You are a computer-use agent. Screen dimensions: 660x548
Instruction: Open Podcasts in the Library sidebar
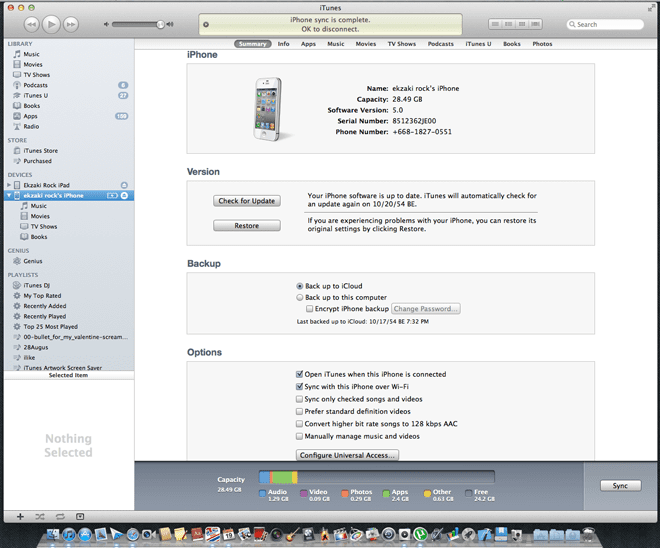(x=35, y=85)
